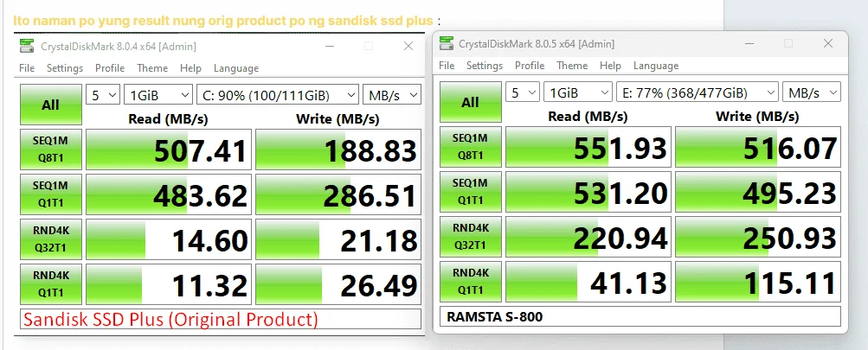868x350 pixels.
Task: Click the 507.41 read result
Action: coord(169,150)
